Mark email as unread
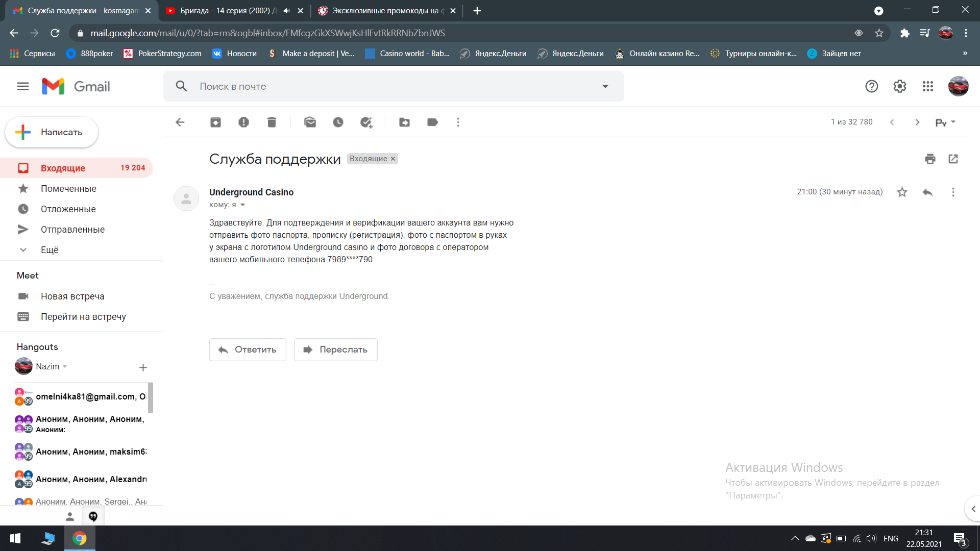 (x=310, y=122)
